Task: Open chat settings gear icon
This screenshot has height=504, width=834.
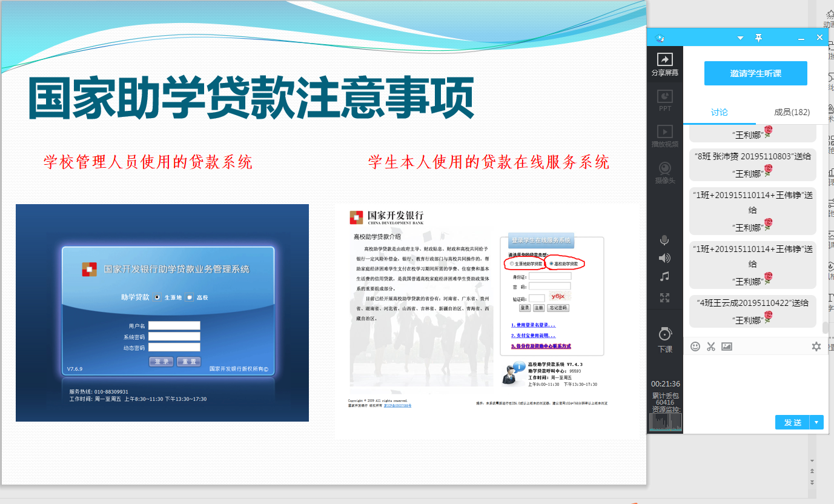Action: [816, 346]
